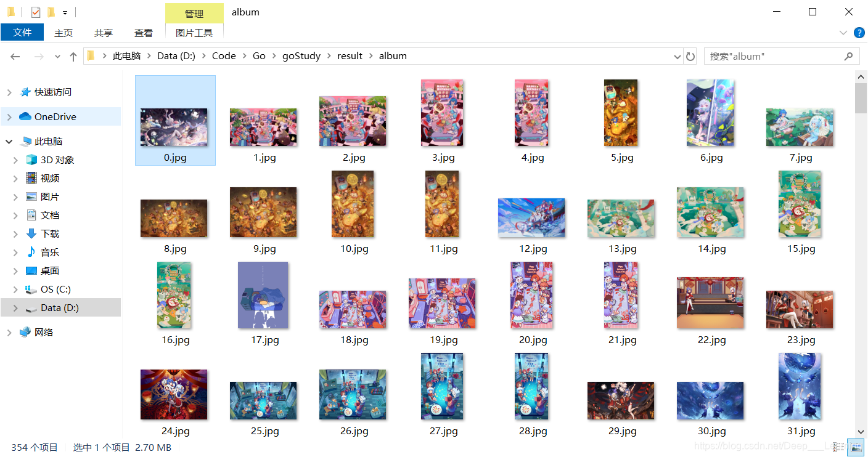Select 文档 folder in navigation pane
The image size is (868, 457).
pos(50,215)
